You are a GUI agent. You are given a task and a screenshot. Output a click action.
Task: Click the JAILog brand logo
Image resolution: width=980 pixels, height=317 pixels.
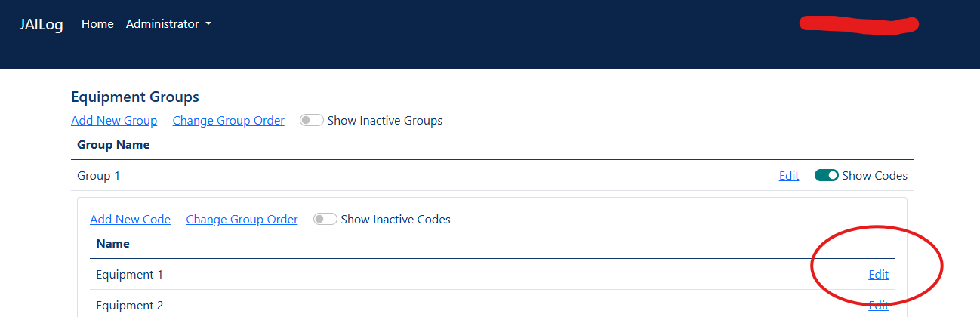tap(41, 24)
